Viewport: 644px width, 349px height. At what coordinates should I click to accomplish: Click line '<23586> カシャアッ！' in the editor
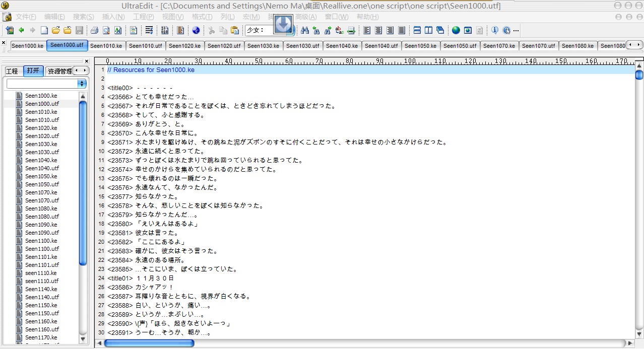click(x=140, y=287)
